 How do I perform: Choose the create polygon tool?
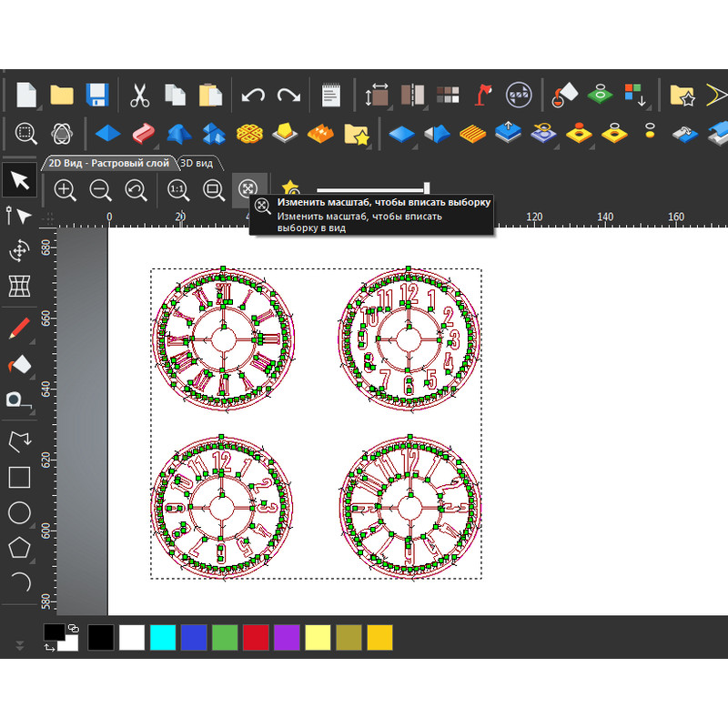click(x=20, y=547)
